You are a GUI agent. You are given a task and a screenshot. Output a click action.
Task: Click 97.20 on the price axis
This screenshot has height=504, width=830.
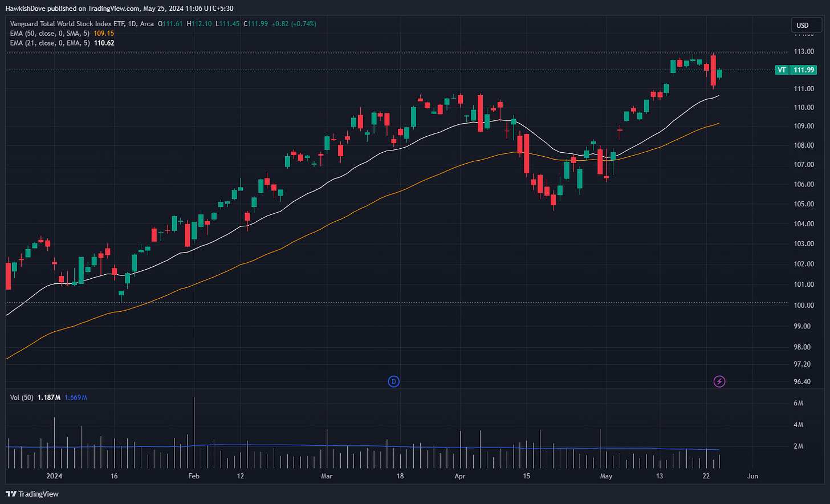(x=802, y=364)
